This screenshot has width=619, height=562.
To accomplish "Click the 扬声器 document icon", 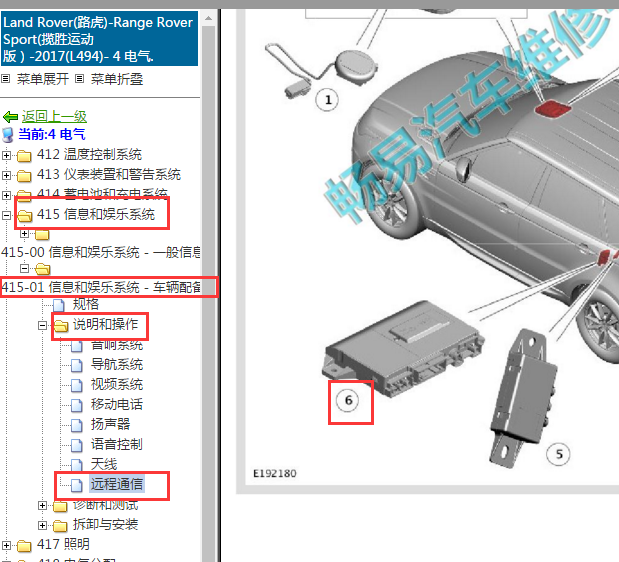I will 77,425.
